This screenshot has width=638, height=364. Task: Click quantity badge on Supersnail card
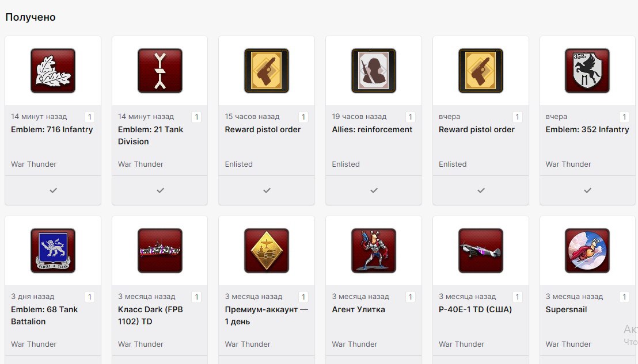coord(624,297)
